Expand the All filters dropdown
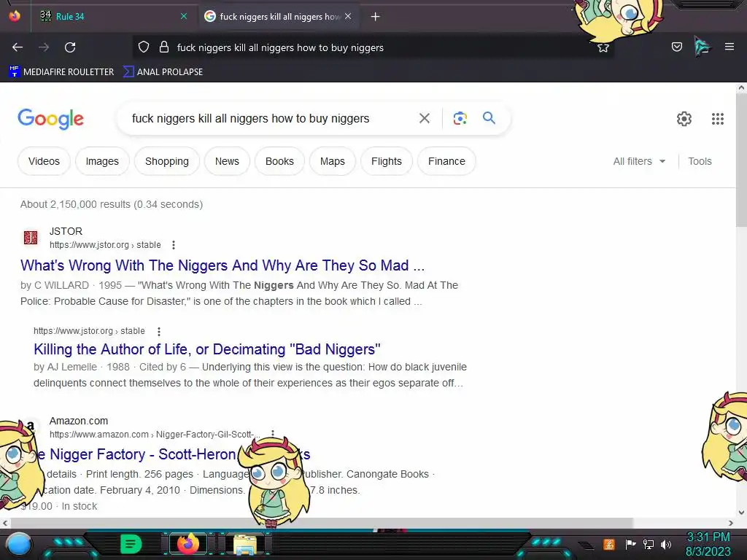This screenshot has width=747, height=560. (x=639, y=161)
